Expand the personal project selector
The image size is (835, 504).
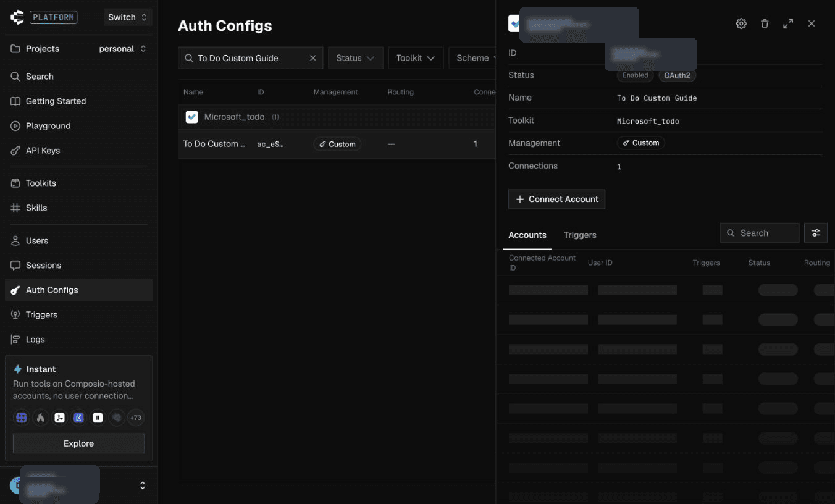(122, 49)
